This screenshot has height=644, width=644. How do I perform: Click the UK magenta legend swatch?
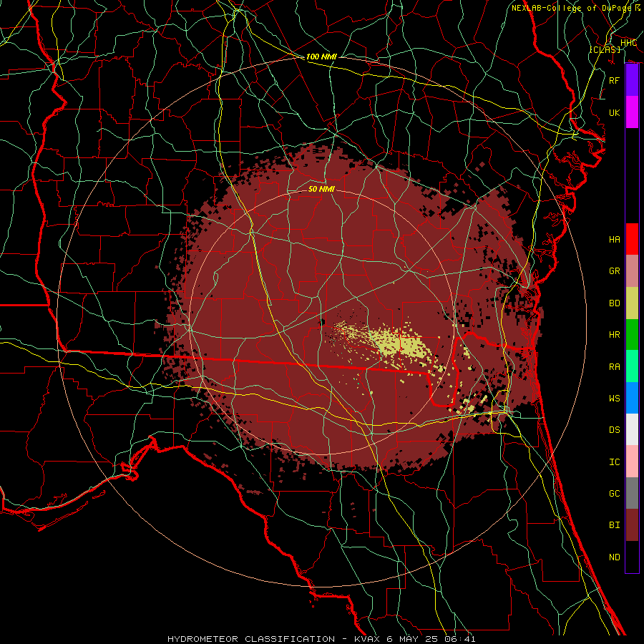coord(632,112)
